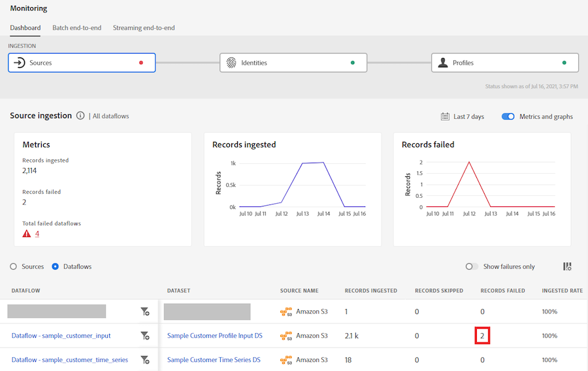Click the Sources arrow-in-circle icon
Screen dimensions: 588x371
tap(20, 63)
